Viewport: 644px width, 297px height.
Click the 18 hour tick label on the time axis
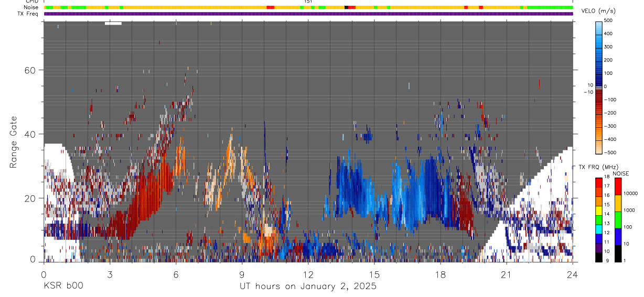click(x=441, y=274)
